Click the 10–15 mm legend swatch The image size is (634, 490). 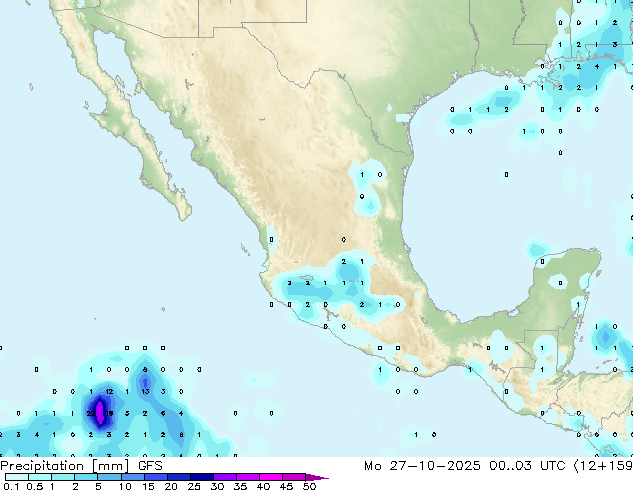pos(132,477)
